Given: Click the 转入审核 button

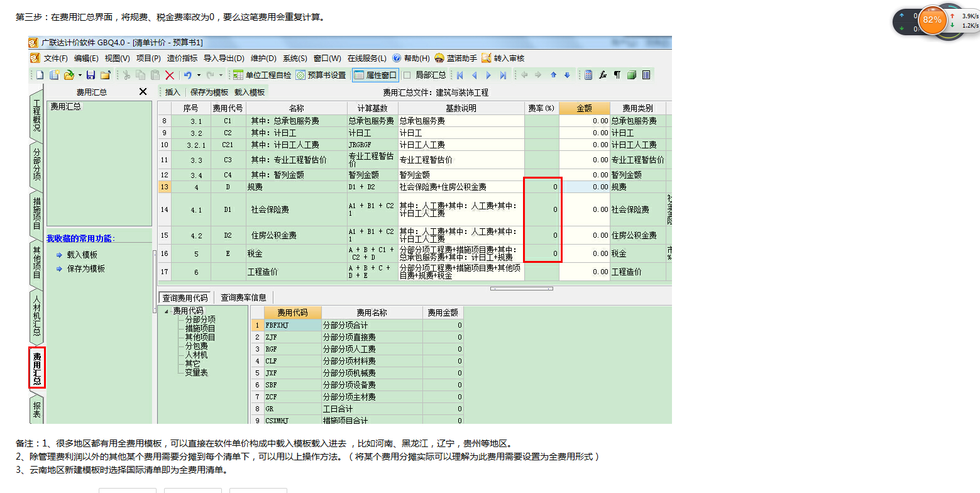Looking at the screenshot, I should point(502,58).
